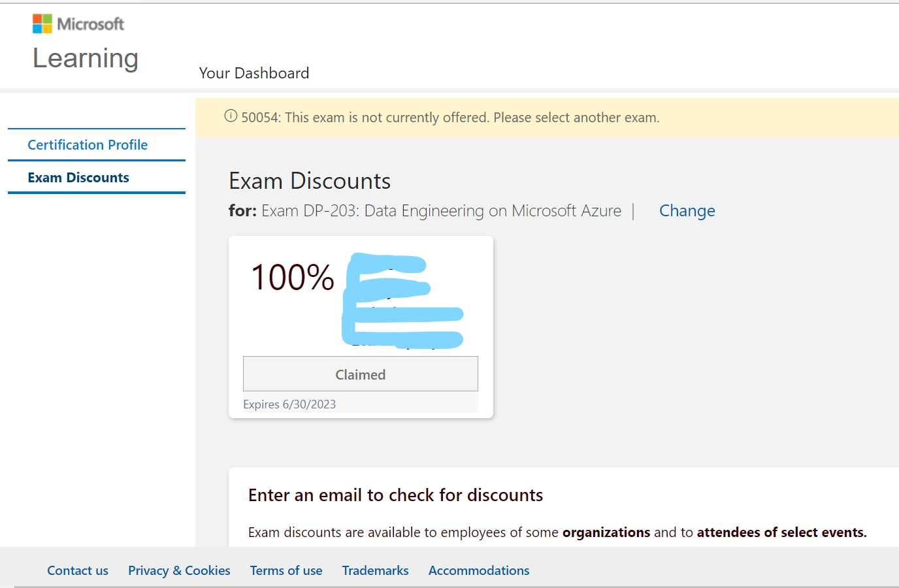This screenshot has width=899, height=588.
Task: Open Privacy & Cookies link
Action: [x=179, y=570]
